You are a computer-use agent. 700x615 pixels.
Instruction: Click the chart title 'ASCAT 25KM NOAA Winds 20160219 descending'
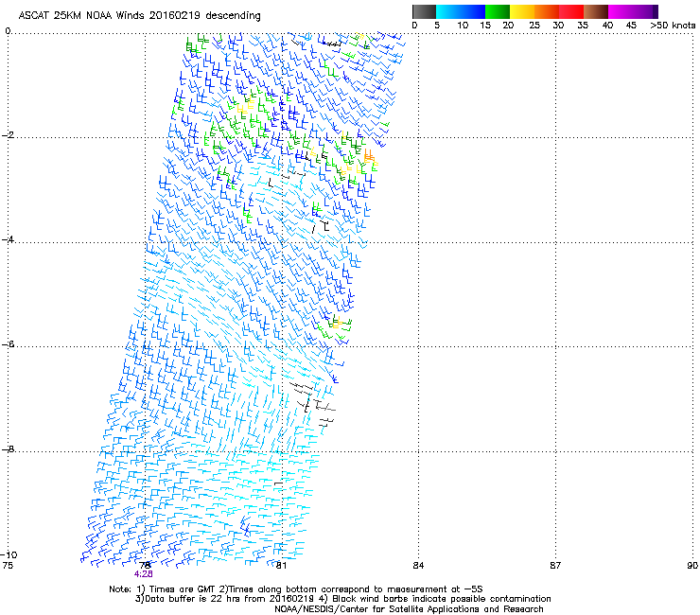(x=139, y=15)
